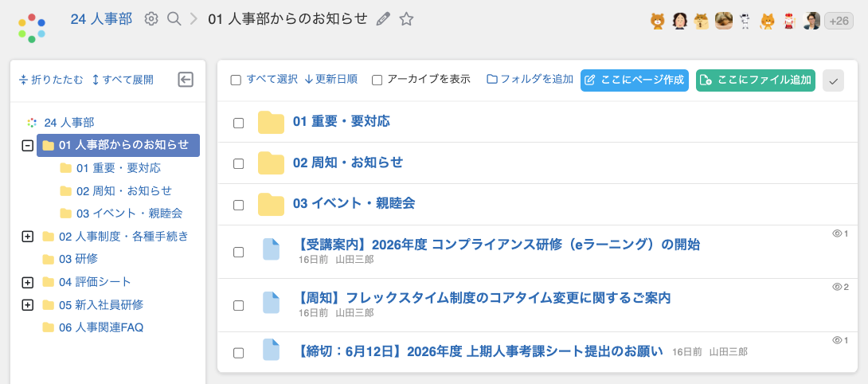The image size is (868, 384).
Task: Select checkbox of 【締切：6月12日】 page
Action: tap(239, 352)
